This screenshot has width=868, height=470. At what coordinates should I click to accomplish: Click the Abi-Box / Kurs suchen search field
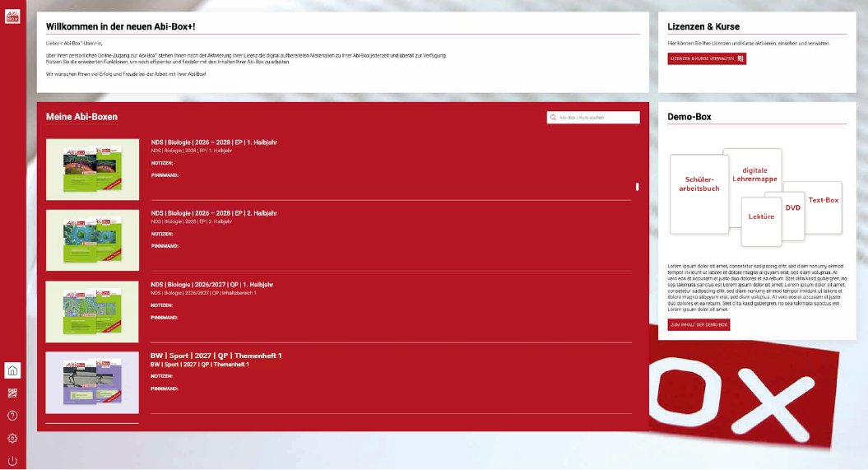[597, 118]
